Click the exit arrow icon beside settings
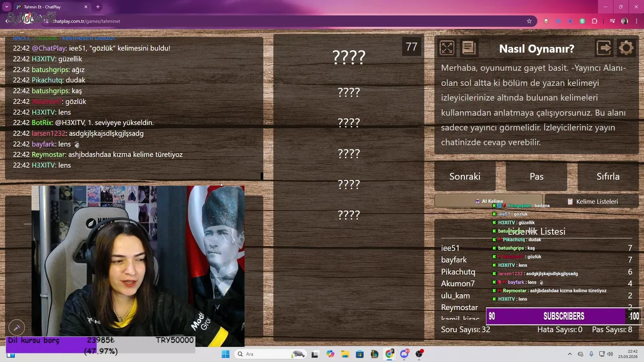Screen dimensions: 644x362 (604, 48)
